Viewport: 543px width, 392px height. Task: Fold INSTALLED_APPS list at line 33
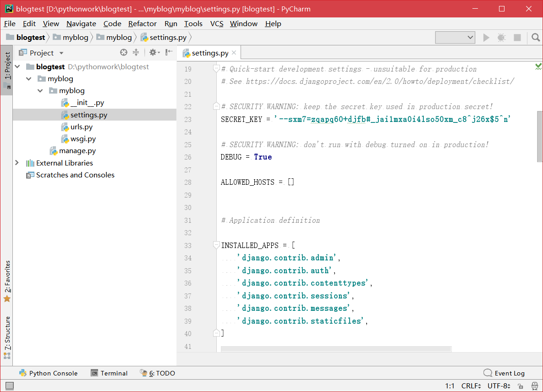(x=216, y=245)
